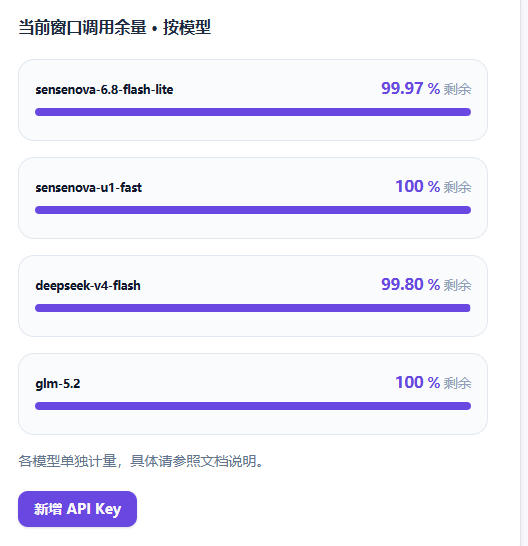528x546 pixels.
Task: Select the deepseek-v4-flash model name
Action: tap(88, 286)
